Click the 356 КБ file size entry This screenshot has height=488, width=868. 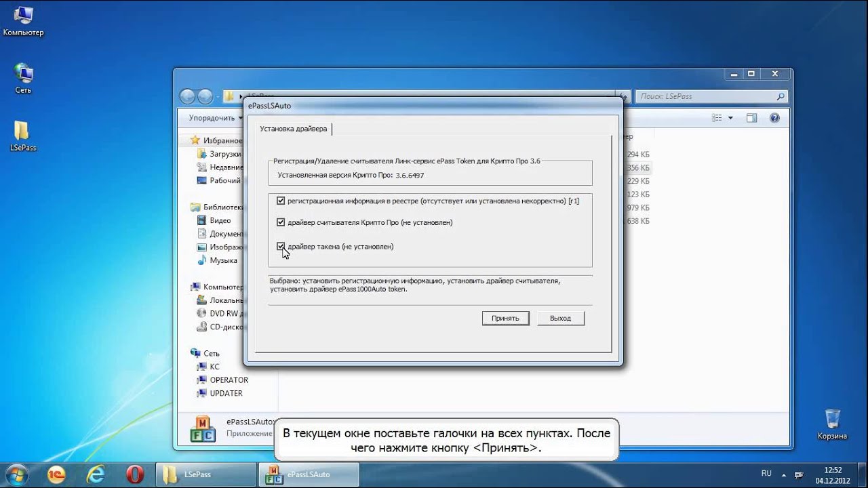pos(637,167)
